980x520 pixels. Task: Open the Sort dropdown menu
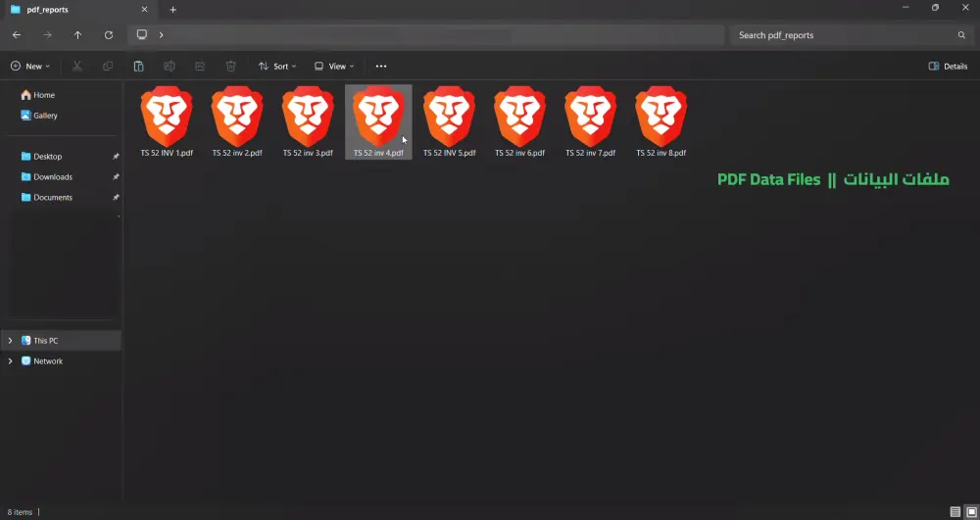click(277, 67)
